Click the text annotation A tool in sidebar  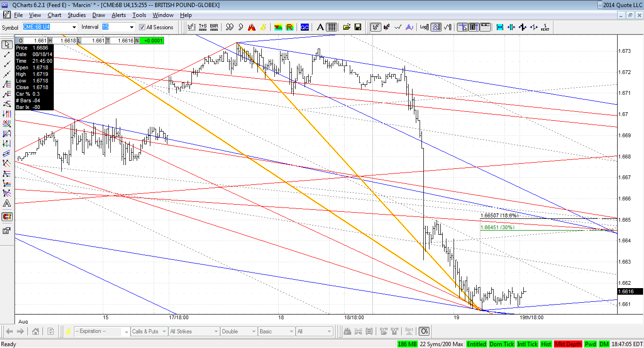pos(7,203)
